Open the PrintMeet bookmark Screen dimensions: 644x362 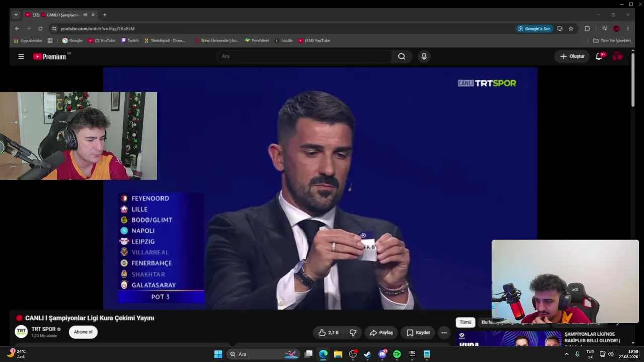point(257,41)
